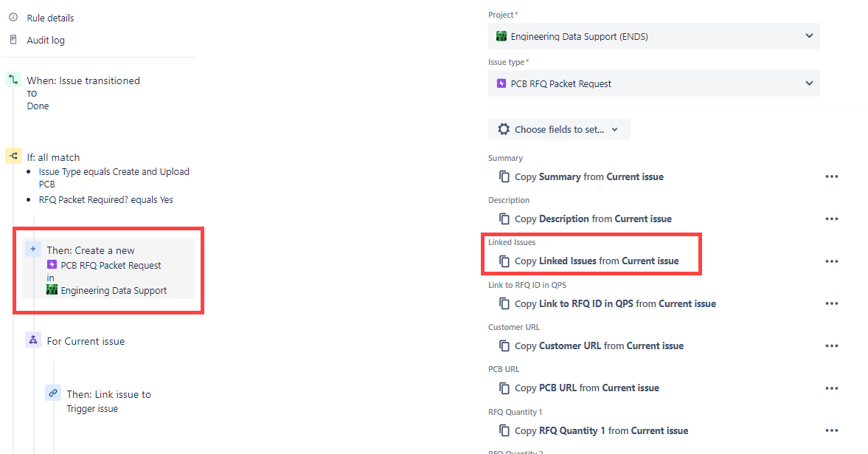The width and height of the screenshot is (868, 454).
Task: Open the Issue type dropdown
Action: click(x=654, y=83)
